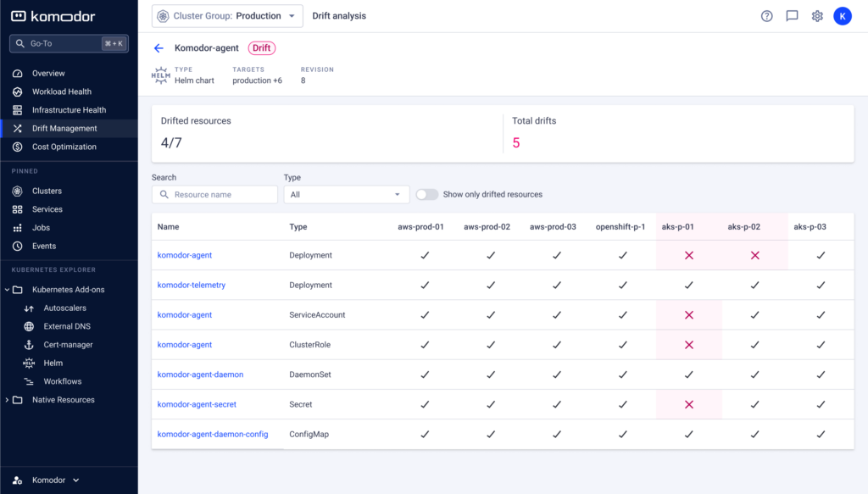
Task: Click the Workload Health icon
Action: pyautogui.click(x=18, y=92)
